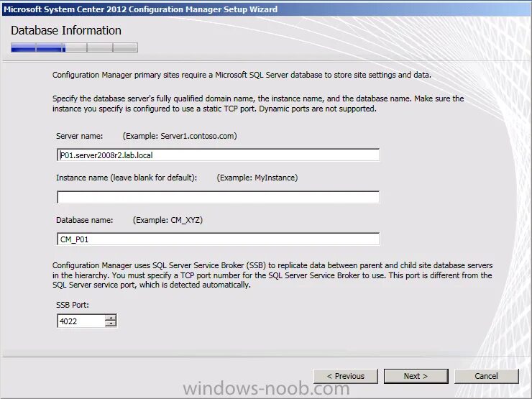Click the wizard title bar text
532x399 pixels.
(x=140, y=9)
